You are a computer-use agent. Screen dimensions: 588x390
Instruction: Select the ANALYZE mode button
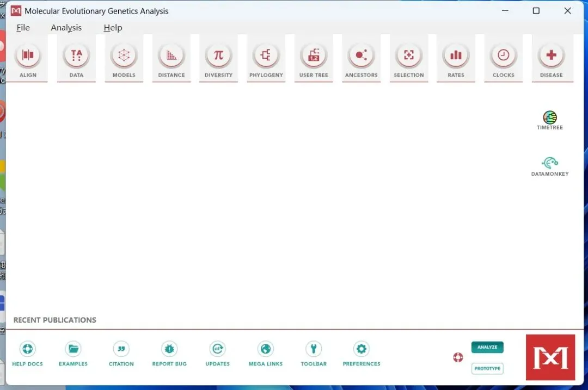coord(487,347)
